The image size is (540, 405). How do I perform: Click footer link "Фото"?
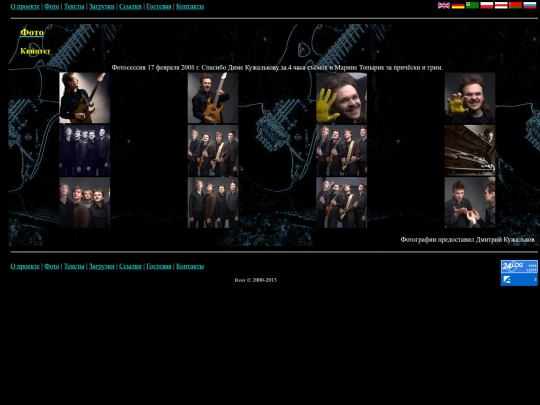52,266
